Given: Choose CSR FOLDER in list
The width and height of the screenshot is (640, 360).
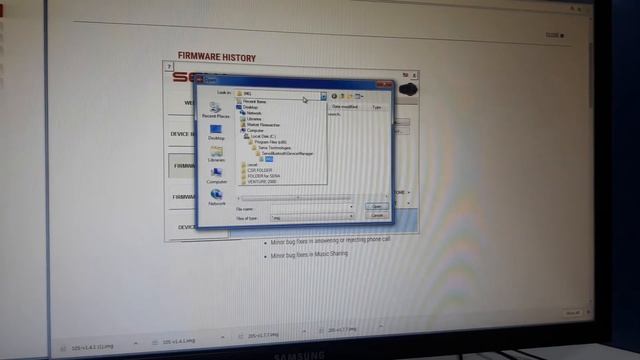Looking at the screenshot, I should tap(257, 170).
